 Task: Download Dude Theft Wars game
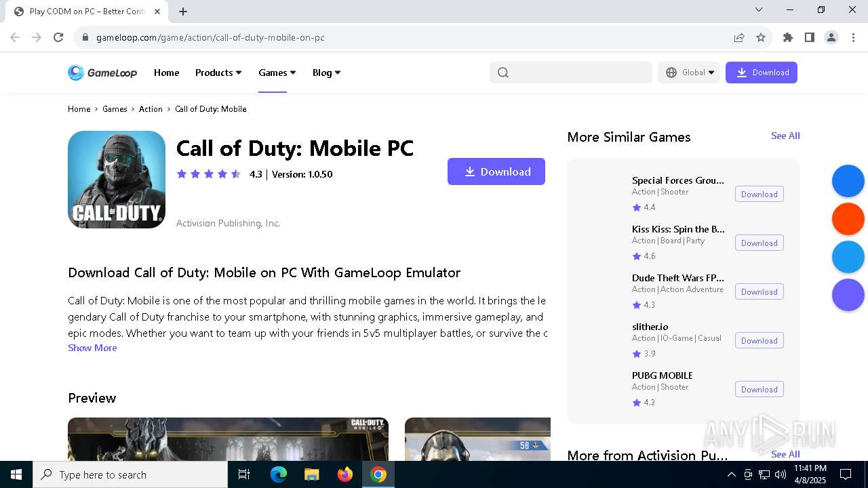coord(759,291)
